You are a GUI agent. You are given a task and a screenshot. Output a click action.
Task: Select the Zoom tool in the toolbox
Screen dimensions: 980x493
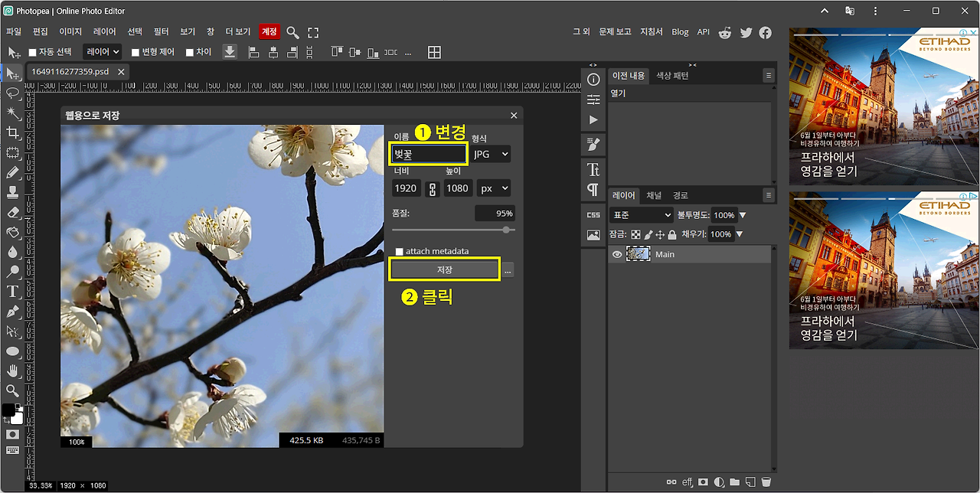tap(13, 391)
